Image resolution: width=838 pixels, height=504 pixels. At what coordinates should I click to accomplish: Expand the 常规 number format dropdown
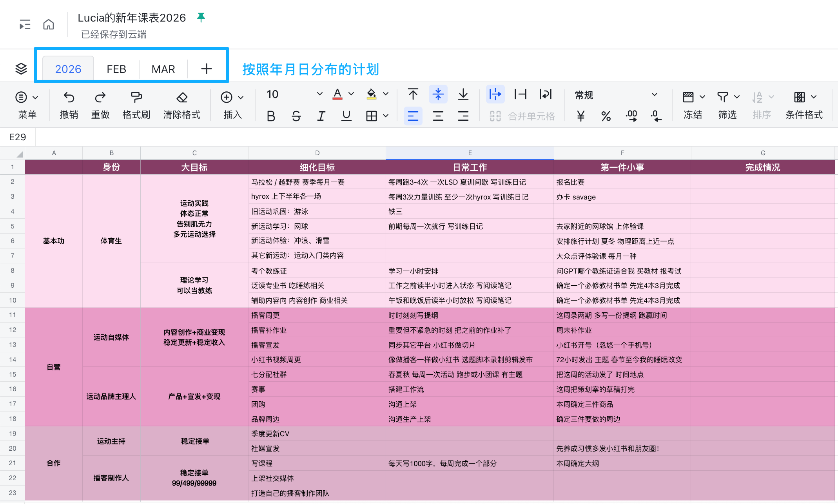click(x=654, y=95)
